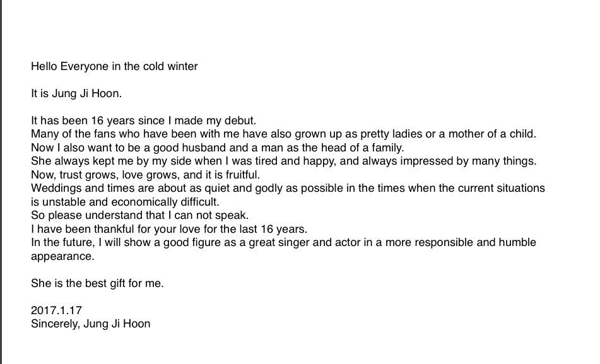The height and width of the screenshot is (364, 600).
Task: Click the signature 'Sincerely, Jung Ji Hoon'
Action: 91,324
